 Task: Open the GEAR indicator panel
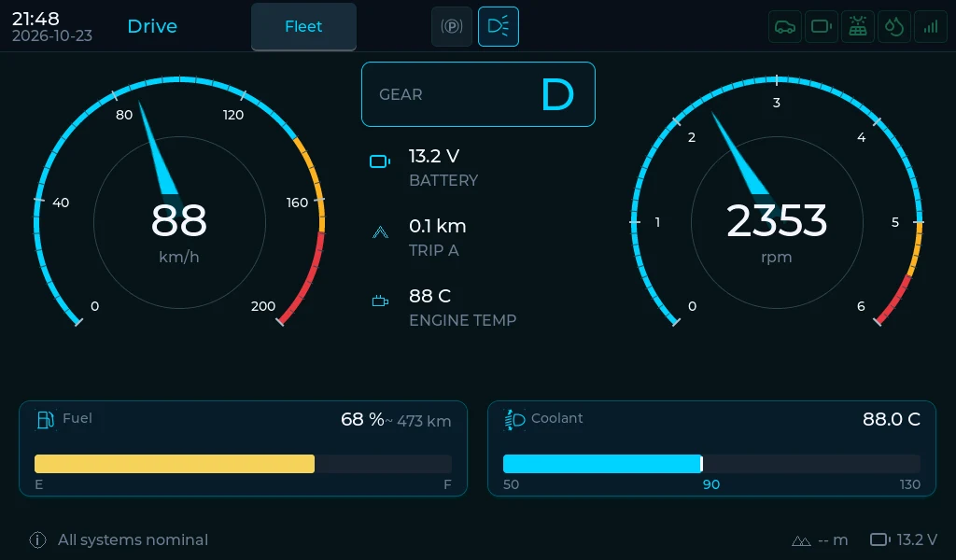(478, 94)
